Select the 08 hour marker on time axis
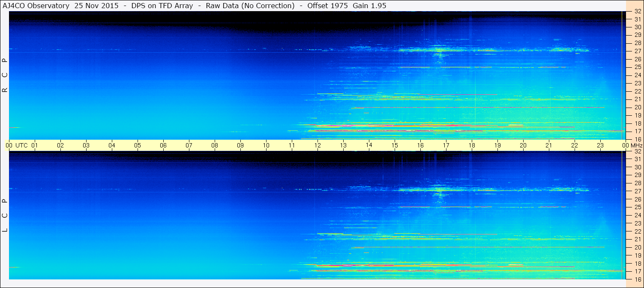Screen dimensions: 644x288 click(215, 145)
